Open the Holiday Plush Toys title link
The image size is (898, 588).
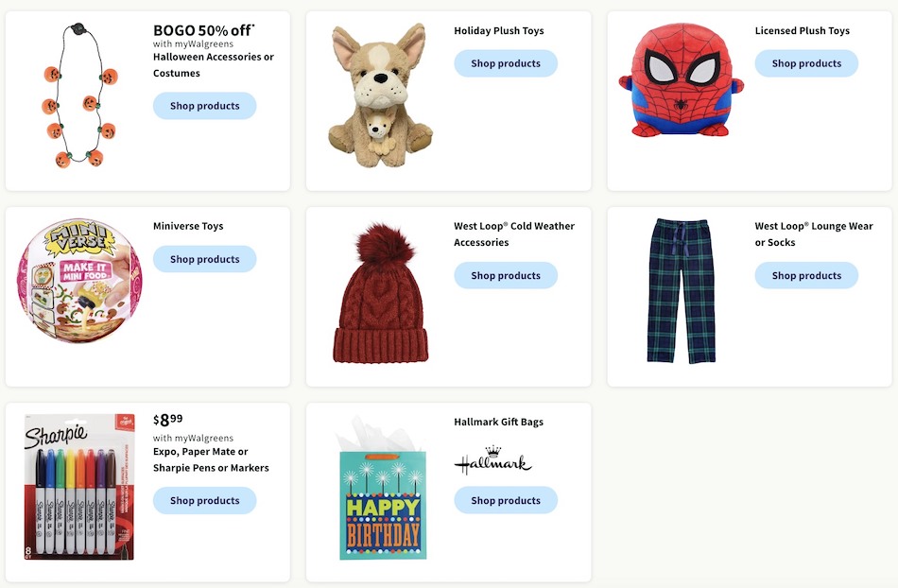pos(498,30)
